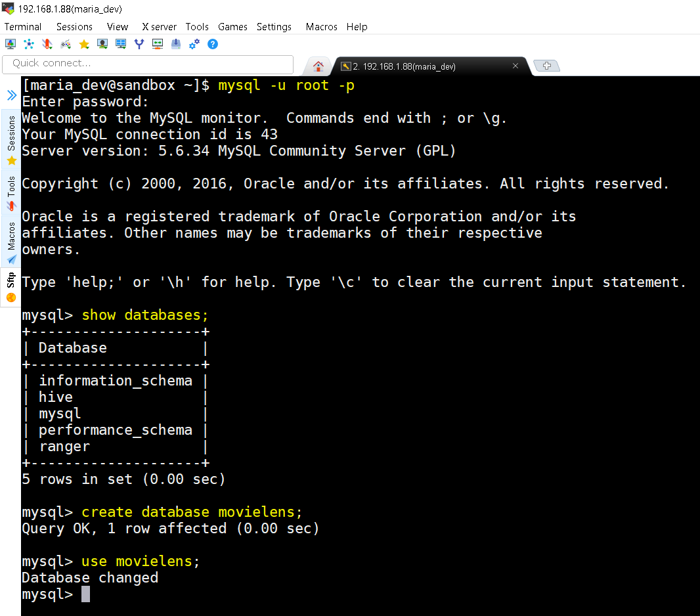Open the Sessions side panel tab

[x=11, y=139]
